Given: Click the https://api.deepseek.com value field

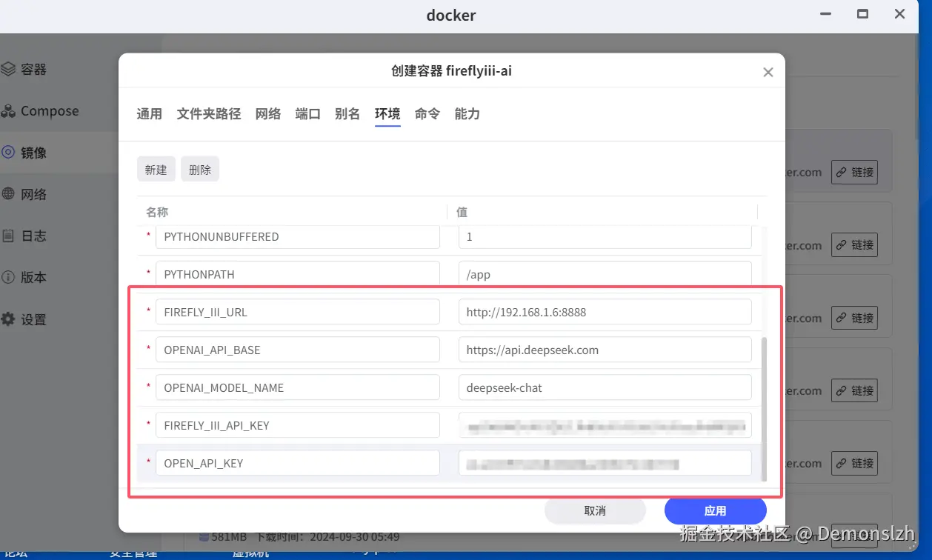Looking at the screenshot, I should point(605,350).
